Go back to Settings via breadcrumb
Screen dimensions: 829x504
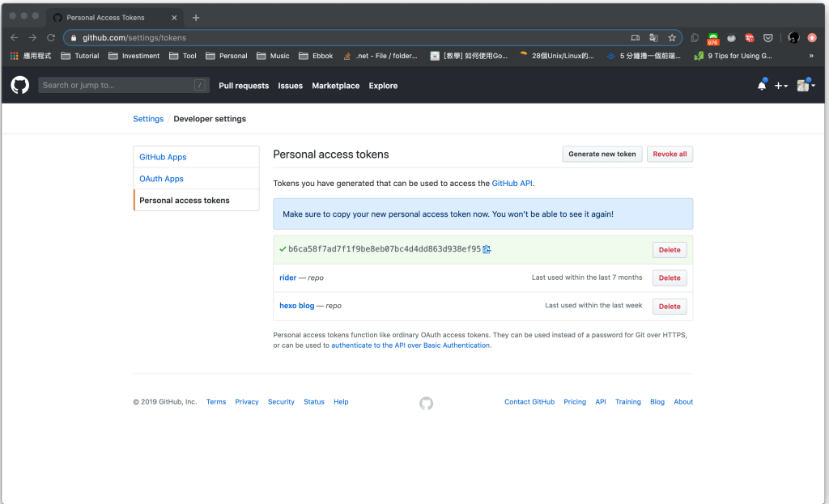[148, 119]
